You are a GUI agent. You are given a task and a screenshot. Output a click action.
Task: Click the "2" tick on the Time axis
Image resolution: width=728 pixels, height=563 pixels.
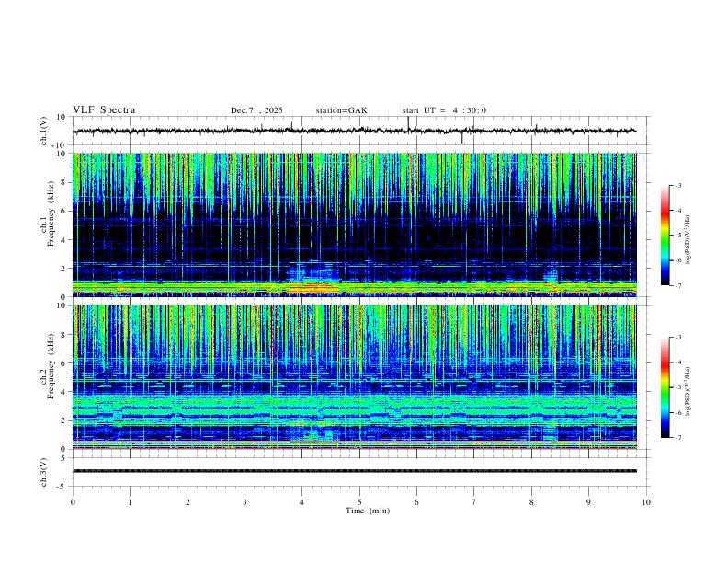[x=188, y=502]
